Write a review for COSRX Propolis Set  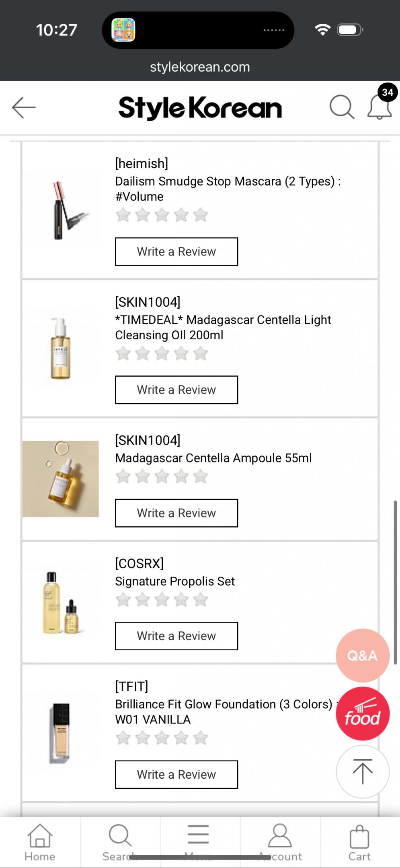(x=176, y=636)
